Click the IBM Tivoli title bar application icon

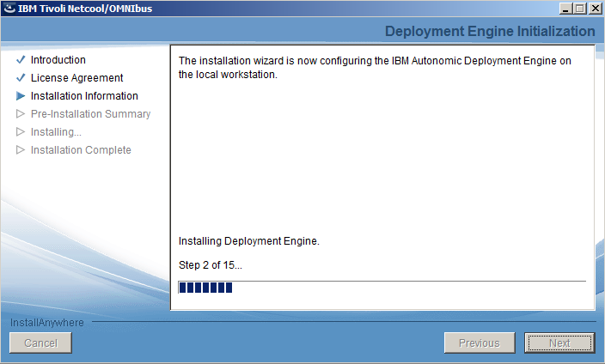[x=9, y=8]
